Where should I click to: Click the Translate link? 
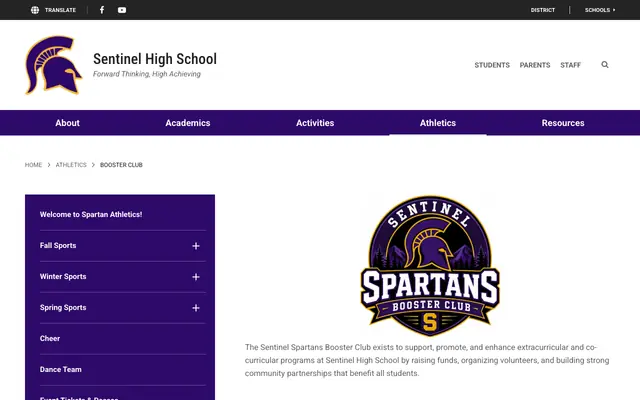click(60, 10)
